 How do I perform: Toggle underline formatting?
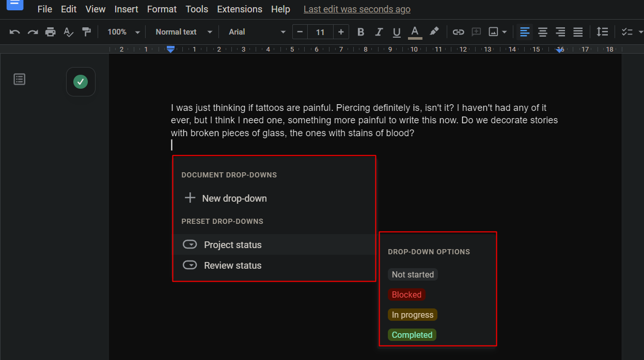(397, 32)
